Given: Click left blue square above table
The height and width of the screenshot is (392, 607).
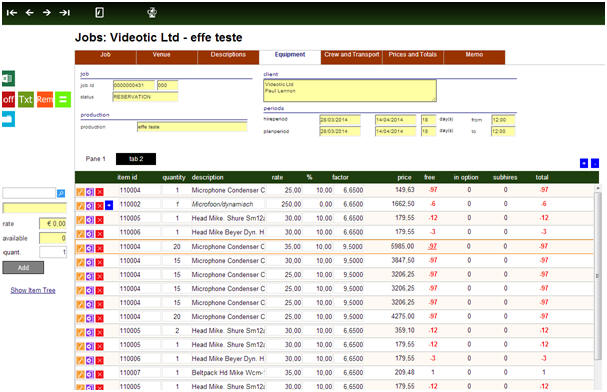Looking at the screenshot, I should pos(584,163).
